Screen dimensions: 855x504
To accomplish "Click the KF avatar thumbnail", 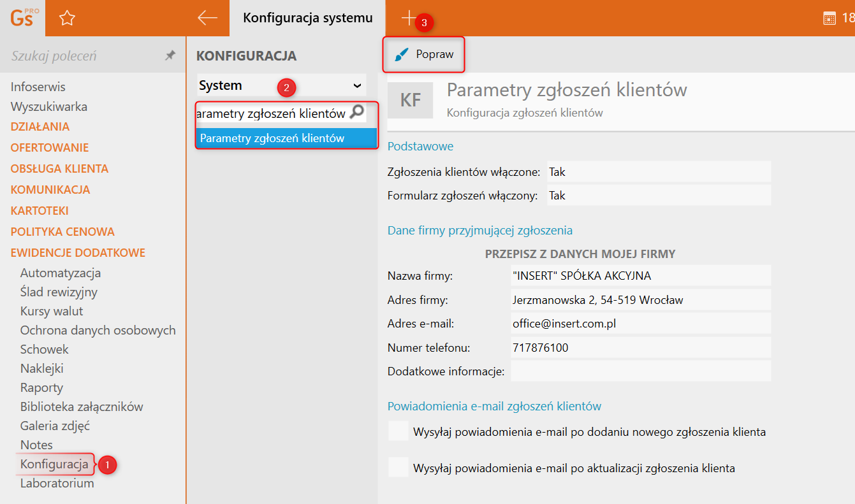I will pos(410,100).
